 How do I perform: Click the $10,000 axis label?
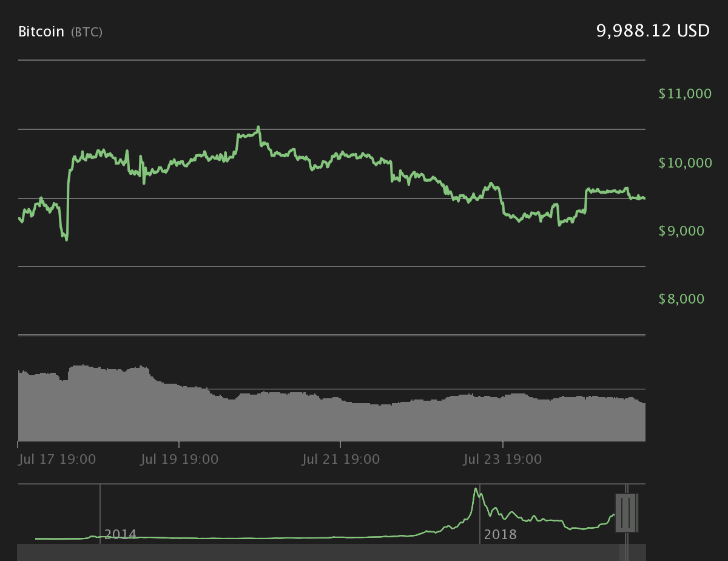point(685,162)
